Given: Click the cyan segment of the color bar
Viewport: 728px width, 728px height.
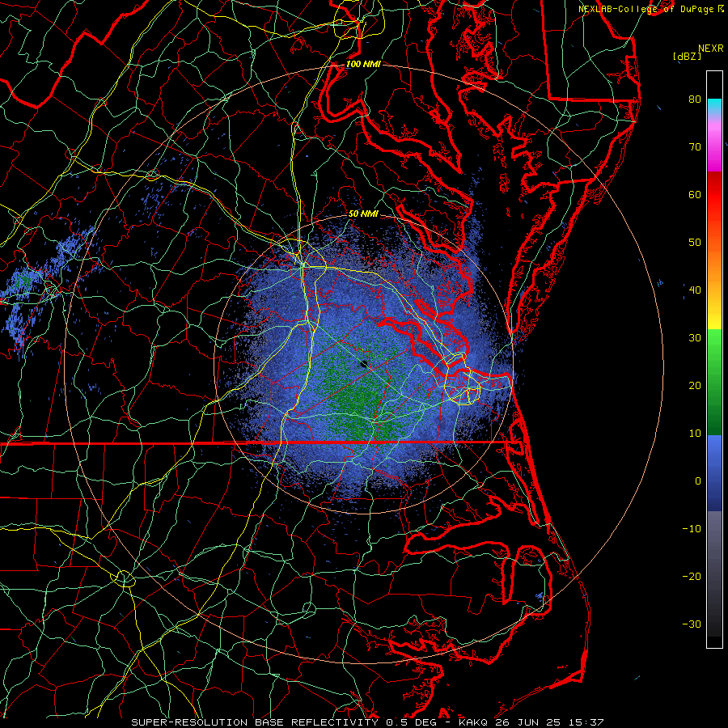Looking at the screenshot, I should [714, 107].
